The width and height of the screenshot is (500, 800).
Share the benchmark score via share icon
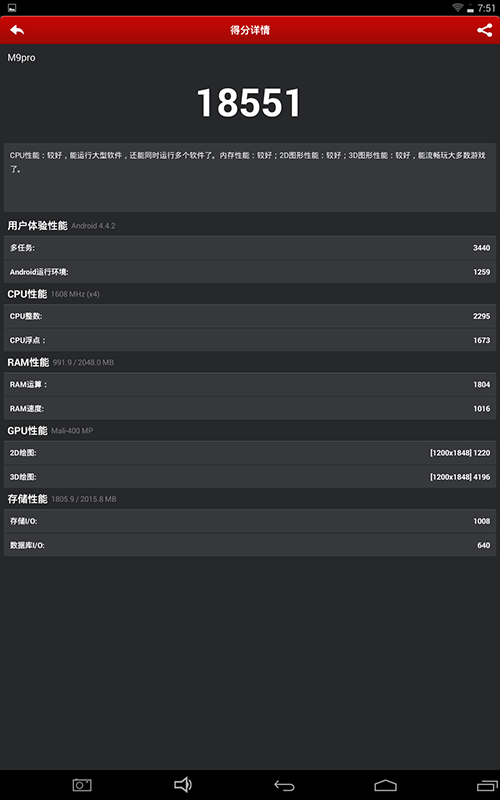click(484, 30)
